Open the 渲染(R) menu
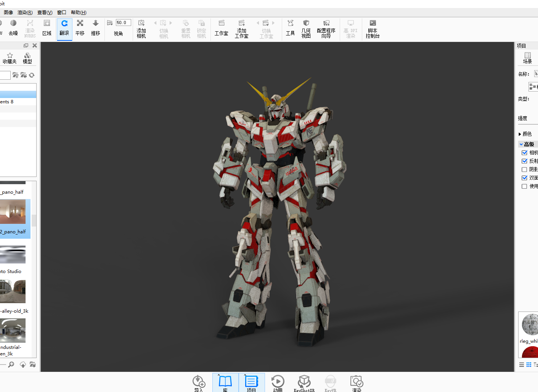The image size is (538, 392). (25, 13)
